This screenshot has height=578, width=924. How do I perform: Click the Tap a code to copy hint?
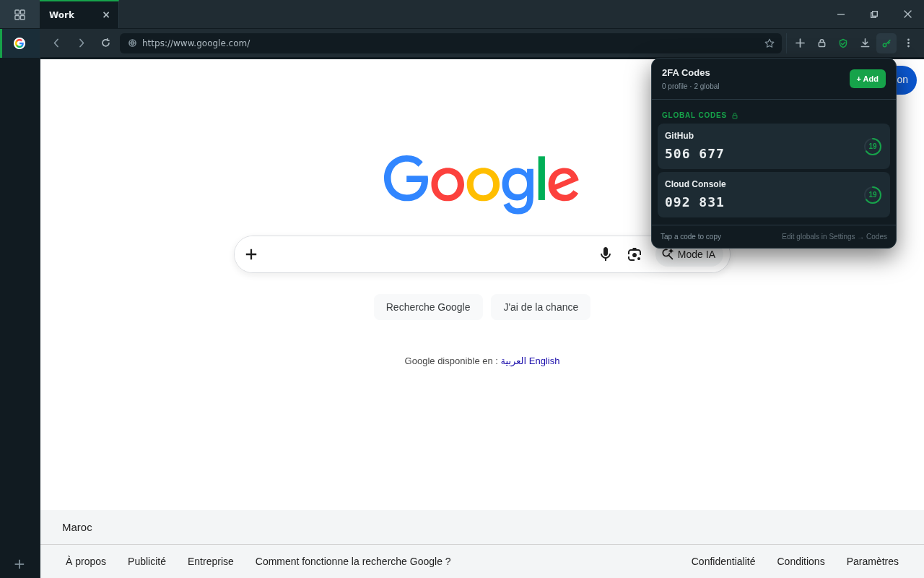(x=691, y=237)
